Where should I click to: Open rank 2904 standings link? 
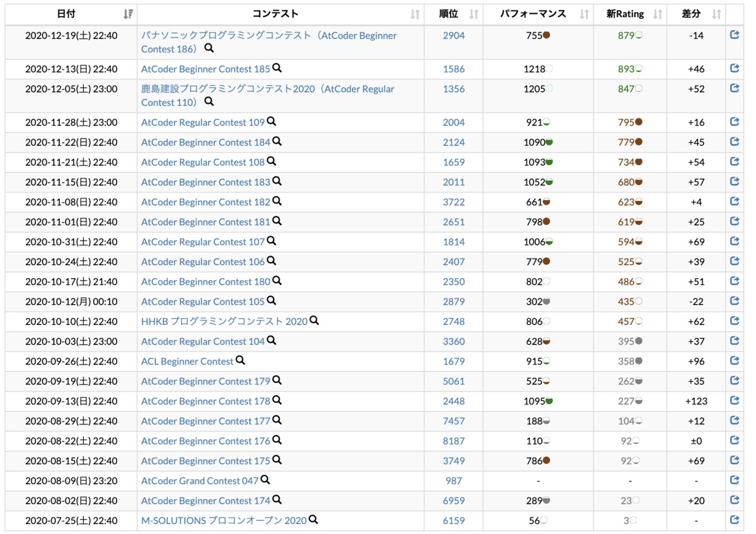pos(454,36)
